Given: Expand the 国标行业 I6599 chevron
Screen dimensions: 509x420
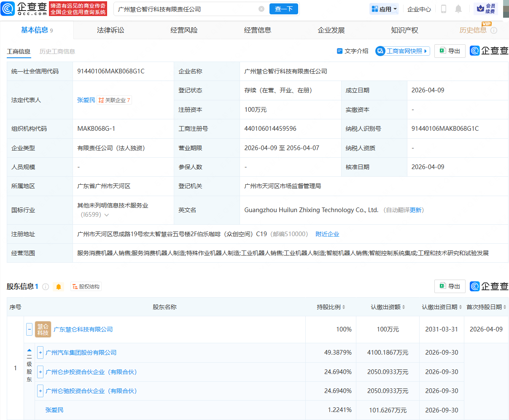Looking at the screenshot, I should 106,215.
